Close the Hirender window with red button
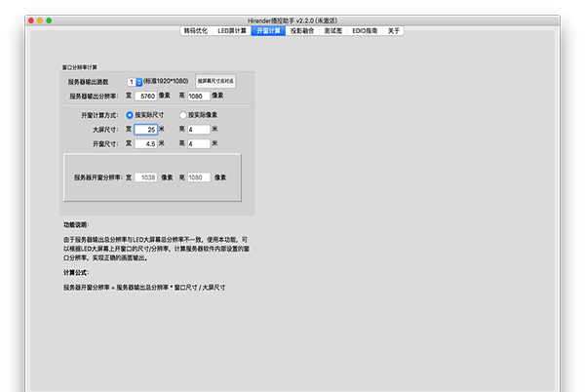Screen dimensions: 585x392 click(31, 20)
